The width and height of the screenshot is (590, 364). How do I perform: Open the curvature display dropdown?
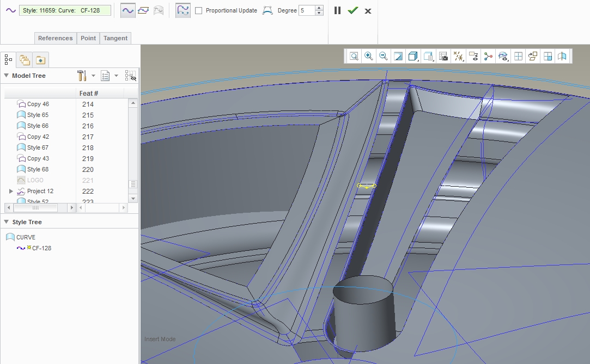click(x=503, y=57)
